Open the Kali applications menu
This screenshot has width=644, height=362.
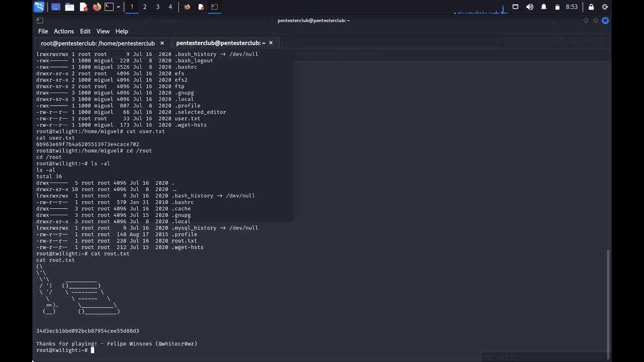39,7
